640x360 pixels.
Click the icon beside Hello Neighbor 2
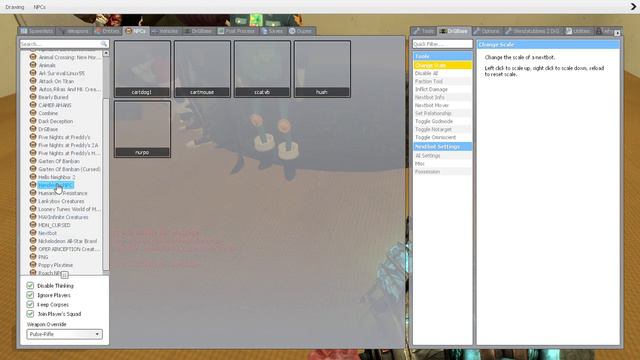click(33, 177)
